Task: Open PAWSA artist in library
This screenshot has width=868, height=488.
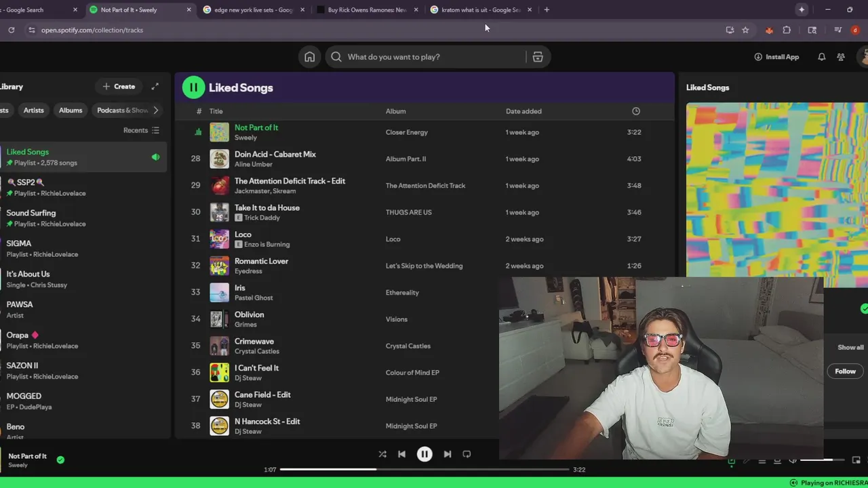Action: tap(83, 310)
